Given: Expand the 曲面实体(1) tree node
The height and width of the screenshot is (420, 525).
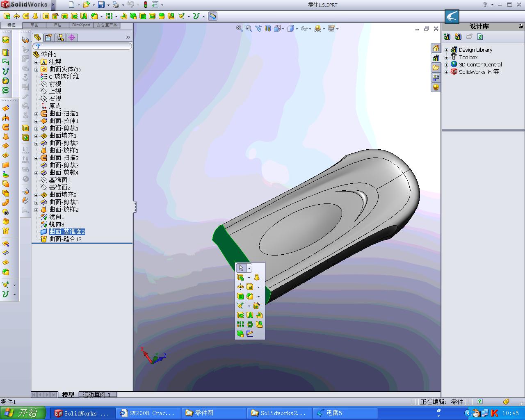Looking at the screenshot, I should tap(37, 69).
